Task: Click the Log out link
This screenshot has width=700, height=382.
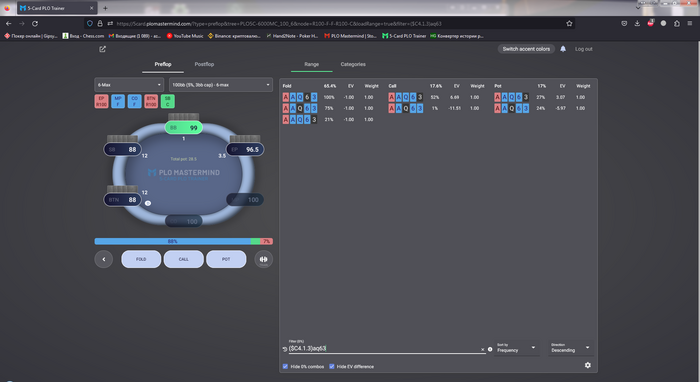Action: [583, 49]
